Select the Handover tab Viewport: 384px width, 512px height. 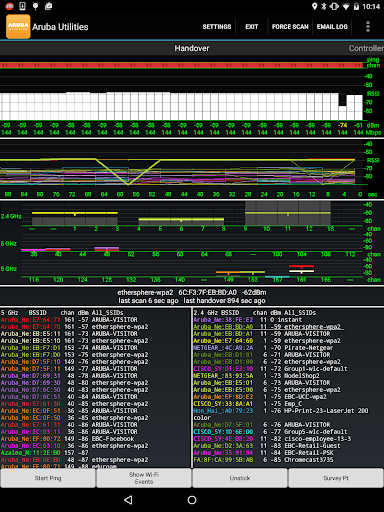pyautogui.click(x=192, y=48)
